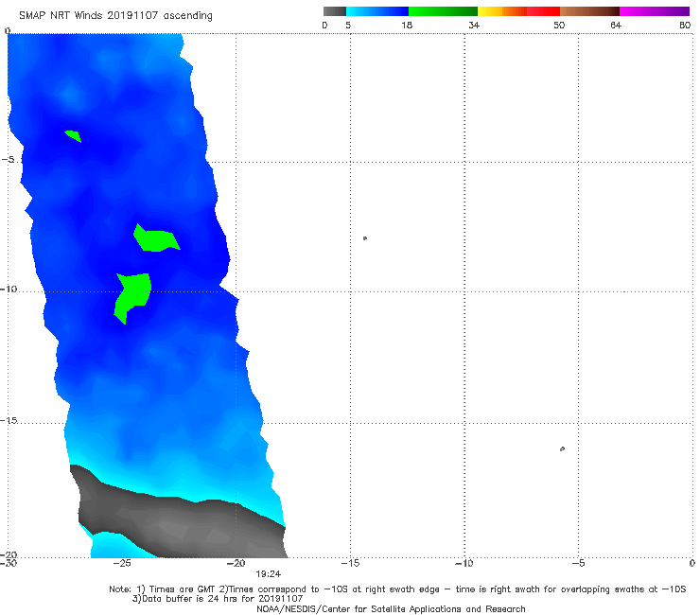Click the longitude axis label '-10'
The image size is (700, 615).
click(464, 563)
